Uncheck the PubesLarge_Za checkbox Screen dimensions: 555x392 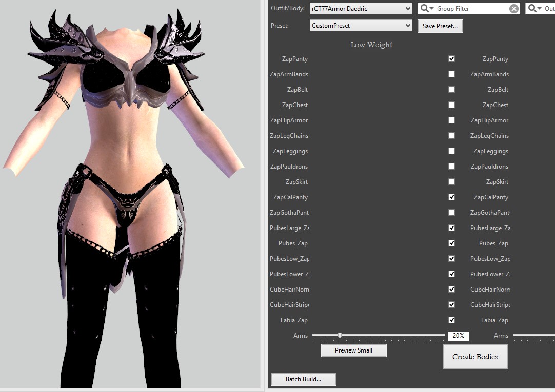coord(452,228)
